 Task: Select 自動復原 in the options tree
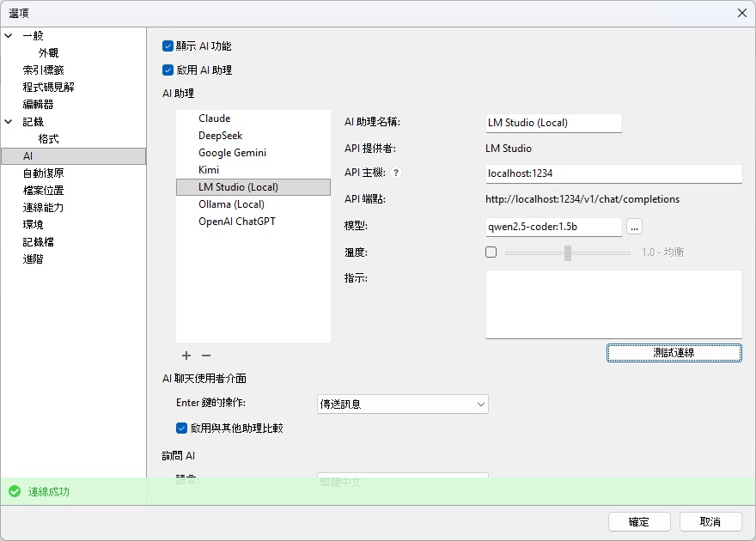44,173
